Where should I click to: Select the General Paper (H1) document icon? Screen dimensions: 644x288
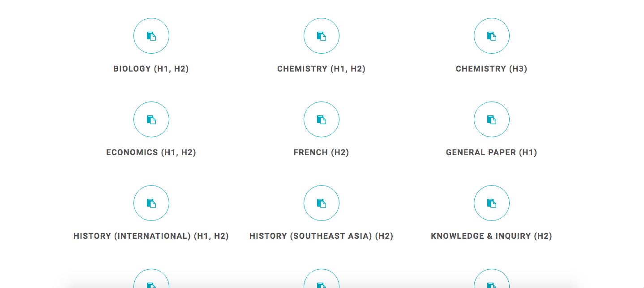(492, 120)
